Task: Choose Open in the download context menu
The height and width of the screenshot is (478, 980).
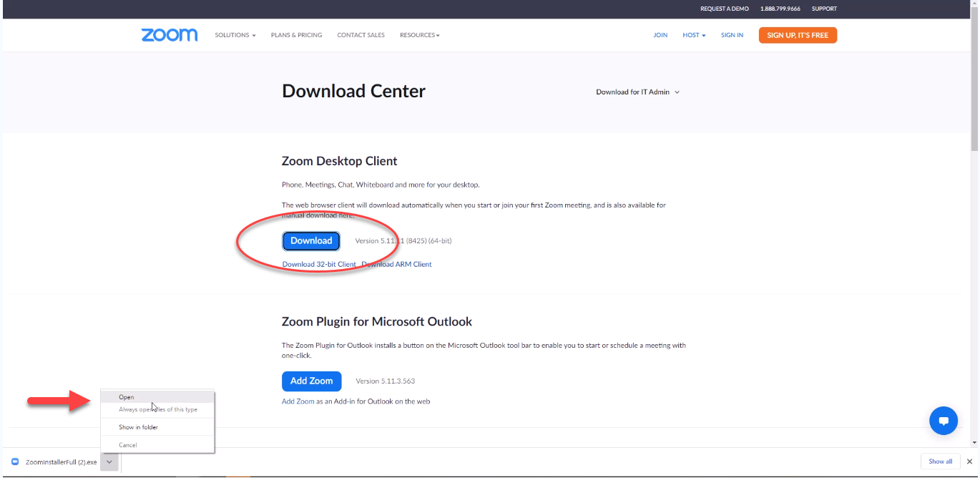Action: click(157, 397)
